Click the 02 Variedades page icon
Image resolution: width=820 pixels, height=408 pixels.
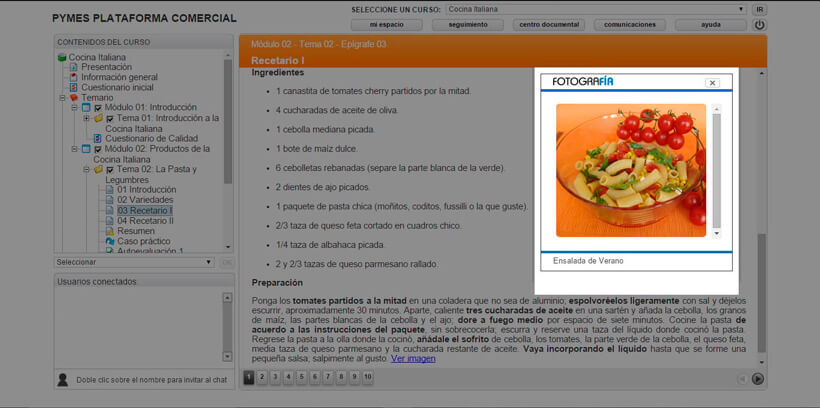110,200
